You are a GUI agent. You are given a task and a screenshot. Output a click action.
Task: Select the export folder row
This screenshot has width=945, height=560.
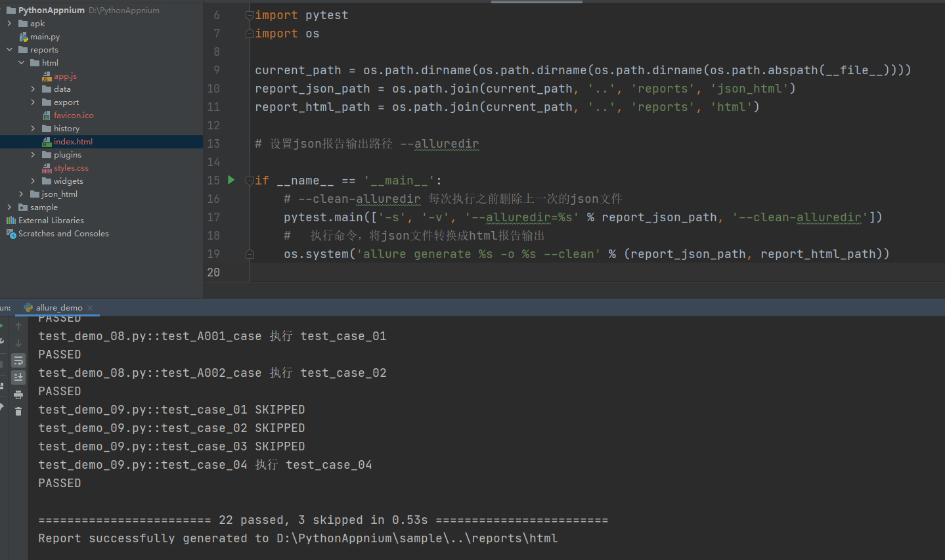click(101, 102)
